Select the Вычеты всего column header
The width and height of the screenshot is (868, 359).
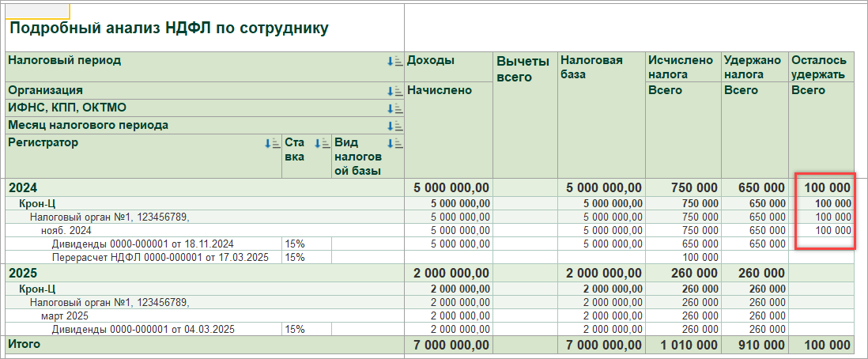pyautogui.click(x=523, y=69)
